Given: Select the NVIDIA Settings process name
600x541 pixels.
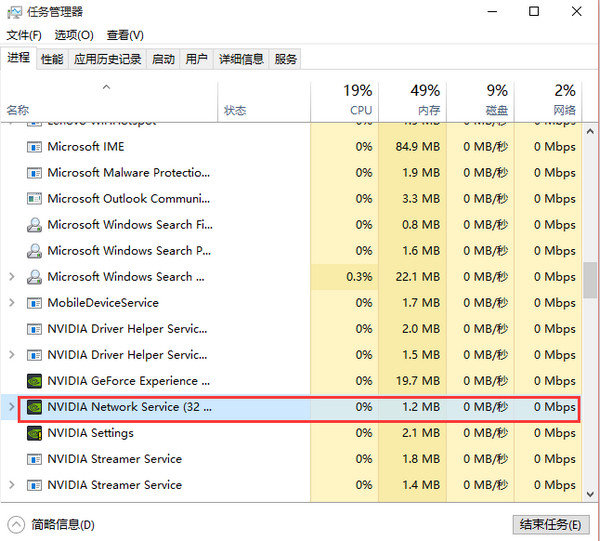Looking at the screenshot, I should click(91, 433).
